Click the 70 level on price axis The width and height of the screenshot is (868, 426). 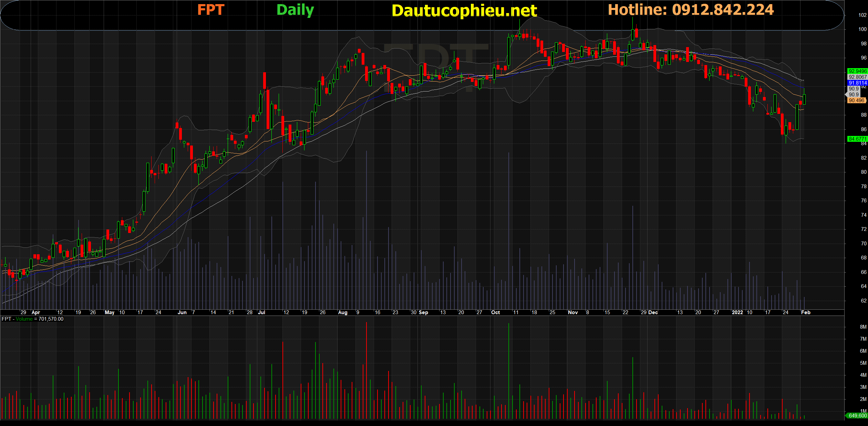coord(864,244)
